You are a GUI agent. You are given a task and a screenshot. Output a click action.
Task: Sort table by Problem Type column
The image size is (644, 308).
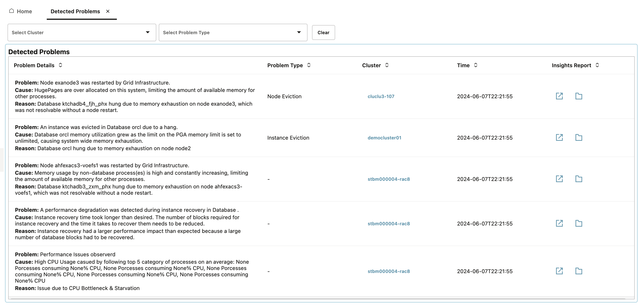309,65
